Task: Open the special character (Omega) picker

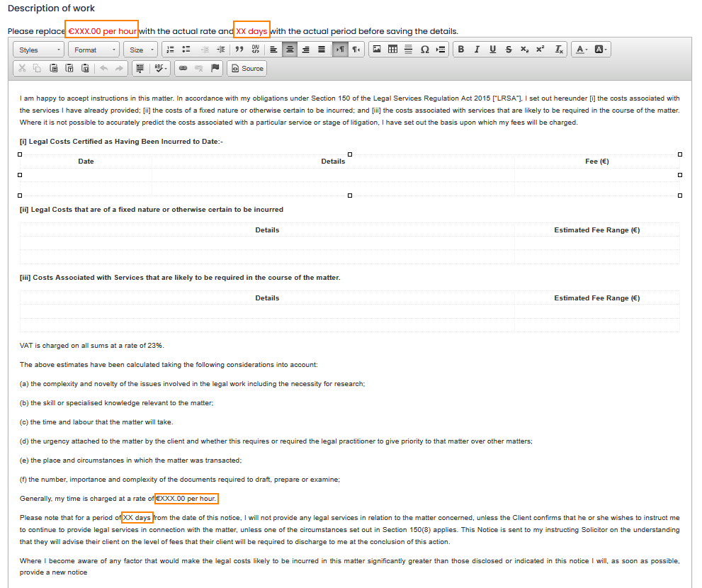Action: coord(425,50)
